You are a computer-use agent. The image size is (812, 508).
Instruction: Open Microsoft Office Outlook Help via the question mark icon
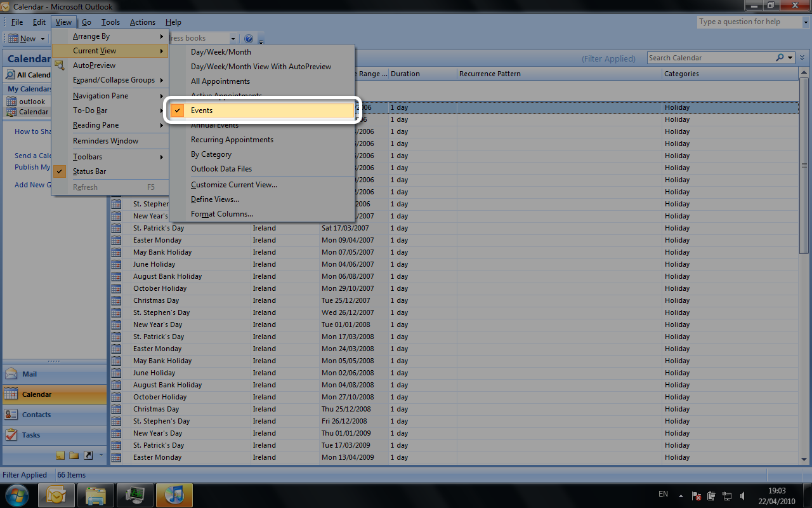pyautogui.click(x=249, y=39)
